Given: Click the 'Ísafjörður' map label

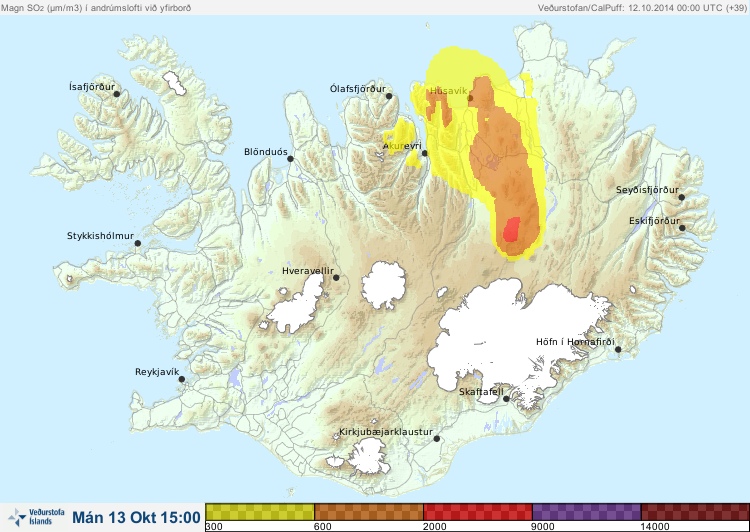Looking at the screenshot, I should tap(92, 87).
